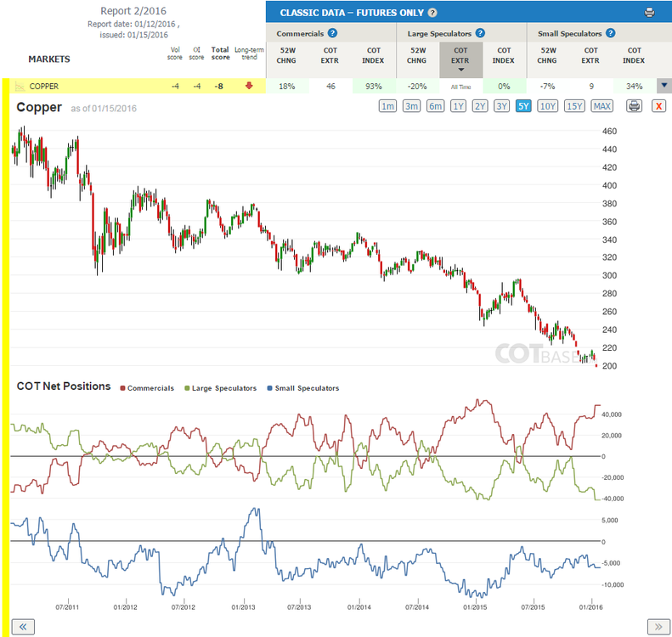Switch chart to 3Y range
This screenshot has width=672, height=637.
pyautogui.click(x=501, y=106)
